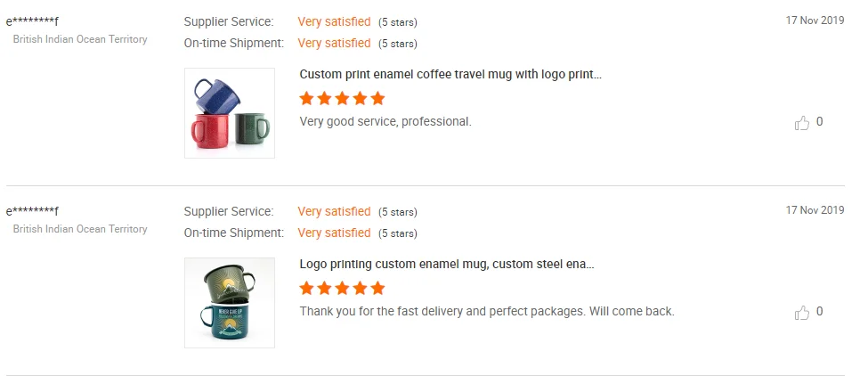The image size is (868, 376).
Task: Click 'British Indian Ocean Territory' under the Logo printing reviewer
Action: (80, 229)
